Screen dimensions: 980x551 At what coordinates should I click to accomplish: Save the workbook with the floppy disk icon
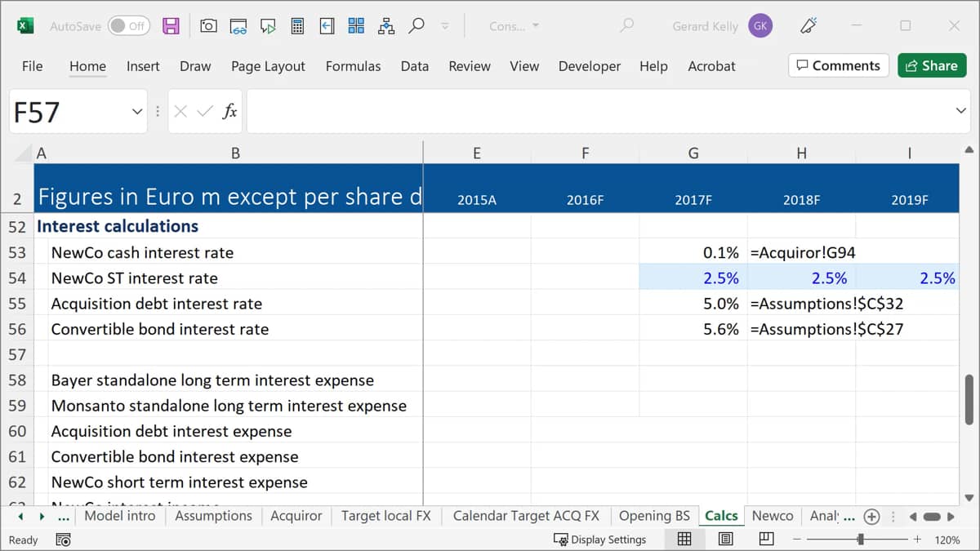pyautogui.click(x=171, y=26)
